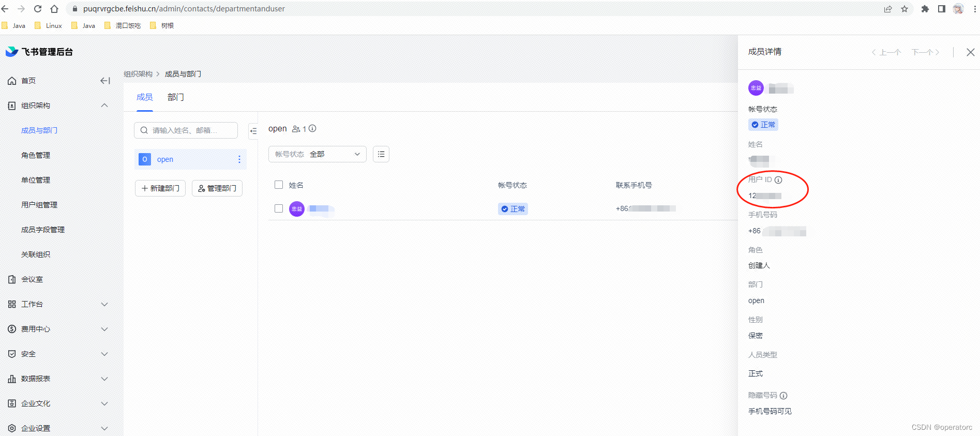This screenshot has width=980, height=436.
Task: Select the open department tree item
Action: click(190, 159)
